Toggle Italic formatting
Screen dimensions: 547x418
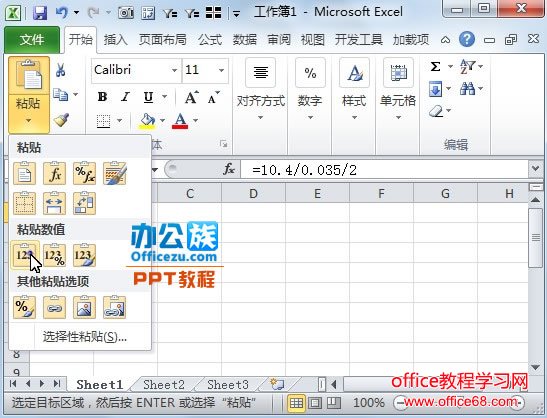click(126, 97)
